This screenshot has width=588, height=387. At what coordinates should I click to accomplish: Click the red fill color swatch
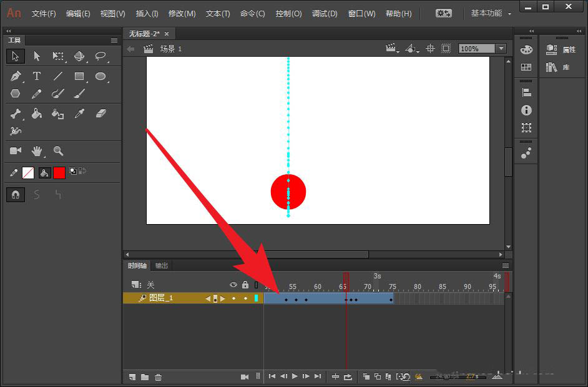point(59,173)
